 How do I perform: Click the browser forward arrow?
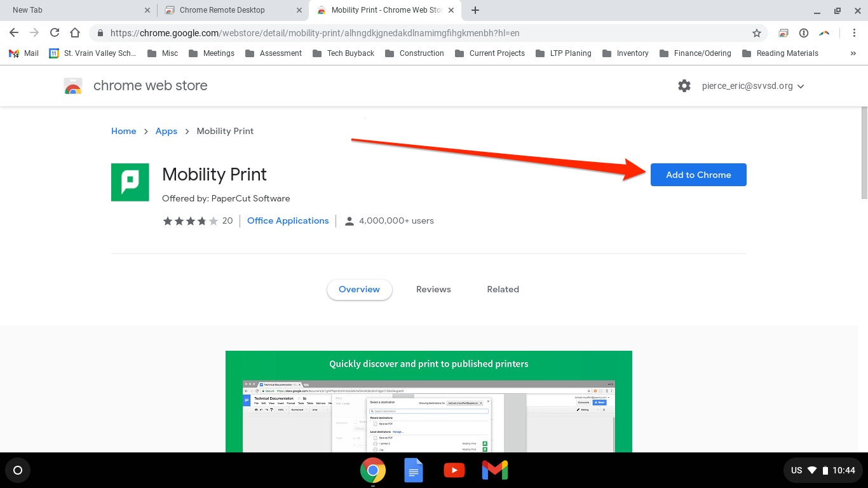pos(34,33)
